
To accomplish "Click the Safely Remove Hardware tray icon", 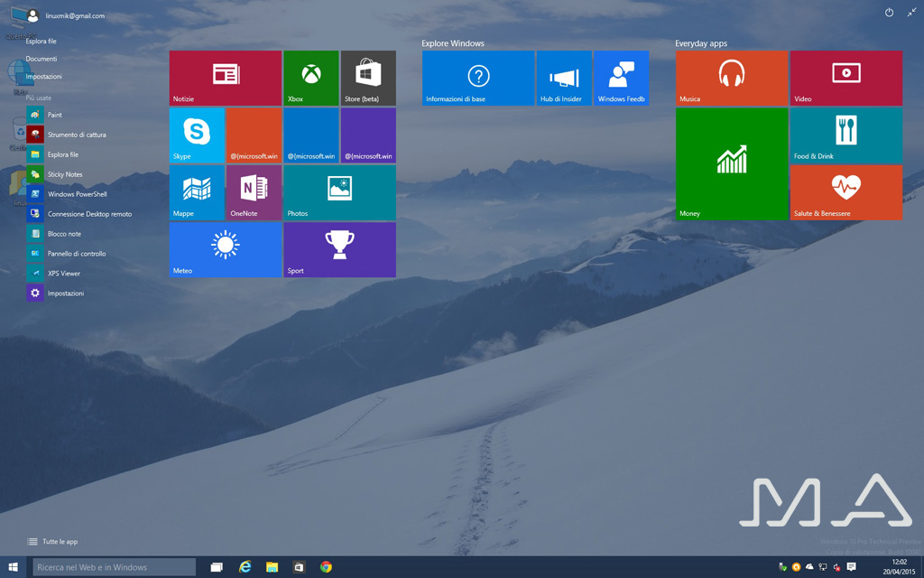I will 782,567.
